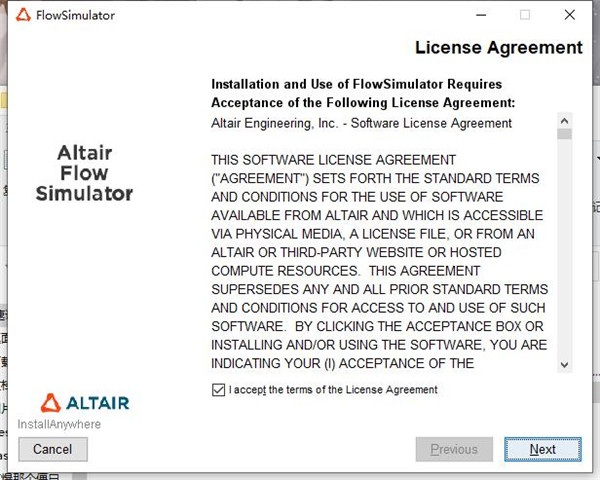600x480 pixels.
Task: Click the Next button
Action: pos(543,449)
